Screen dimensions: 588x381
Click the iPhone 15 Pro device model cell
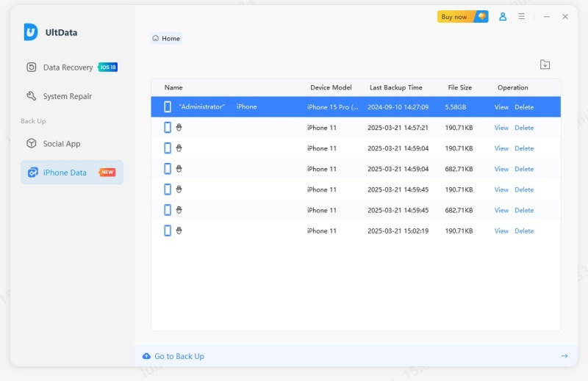(333, 107)
